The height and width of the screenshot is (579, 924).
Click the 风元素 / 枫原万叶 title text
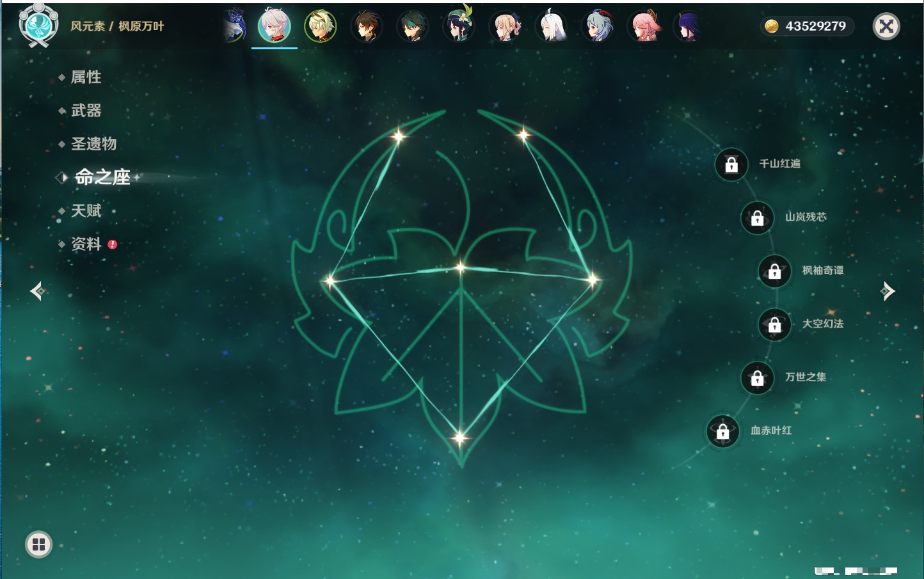click(x=117, y=26)
